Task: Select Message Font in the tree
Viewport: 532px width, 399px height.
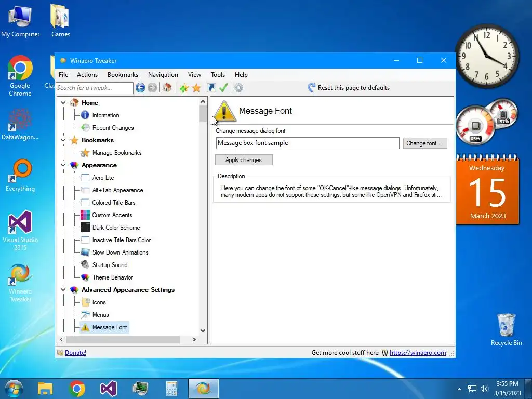Action: pyautogui.click(x=110, y=327)
